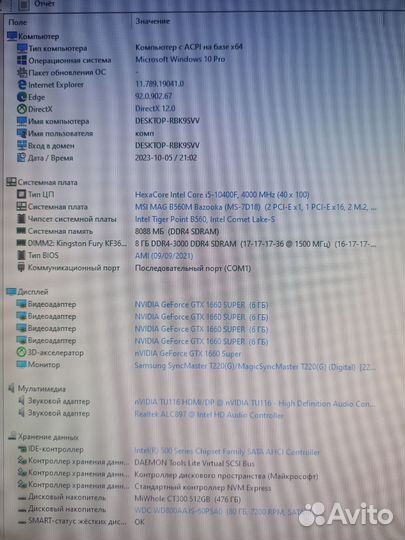Viewport: 405px width, 540px height.
Task: Select the 3D-акселератор icon
Action: 21,353
